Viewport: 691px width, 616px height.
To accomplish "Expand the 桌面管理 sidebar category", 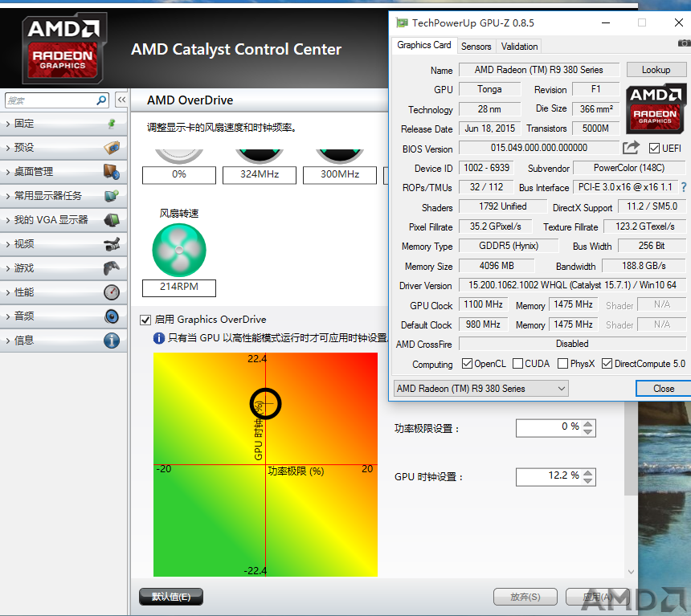I will (x=63, y=171).
